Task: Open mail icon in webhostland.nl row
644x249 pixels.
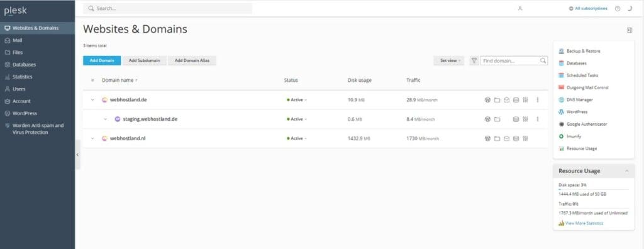Action: [x=506, y=138]
